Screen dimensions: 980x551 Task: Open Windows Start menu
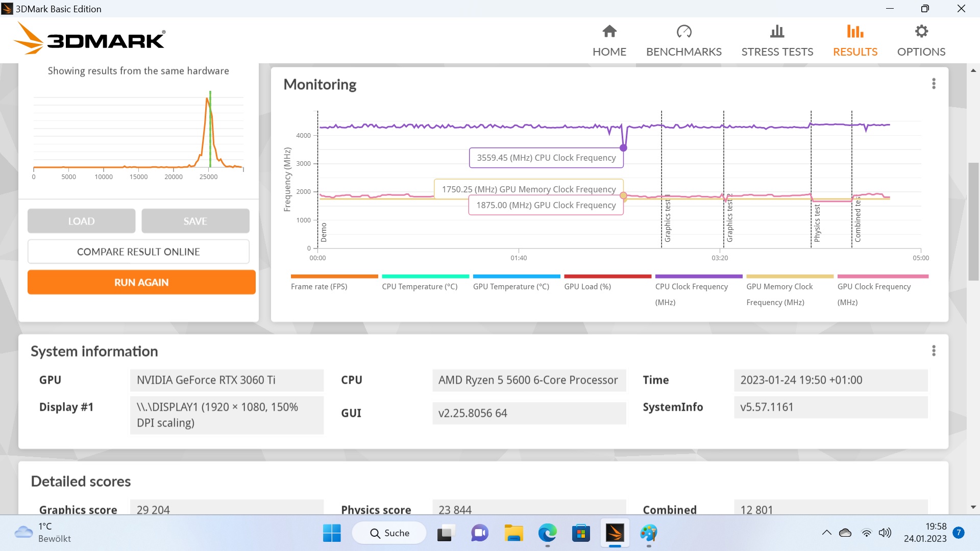(x=332, y=533)
